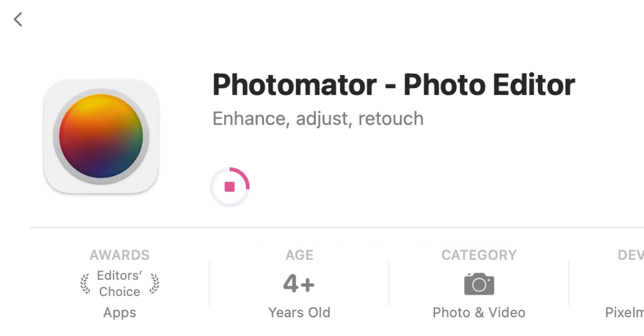Screen dimensions: 644x336
Task: Open the Category section header
Action: (479, 255)
